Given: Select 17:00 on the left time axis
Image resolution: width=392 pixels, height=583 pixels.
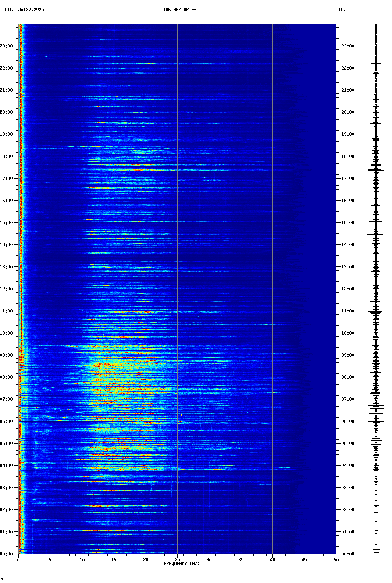Looking at the screenshot, I should (x=6, y=179).
